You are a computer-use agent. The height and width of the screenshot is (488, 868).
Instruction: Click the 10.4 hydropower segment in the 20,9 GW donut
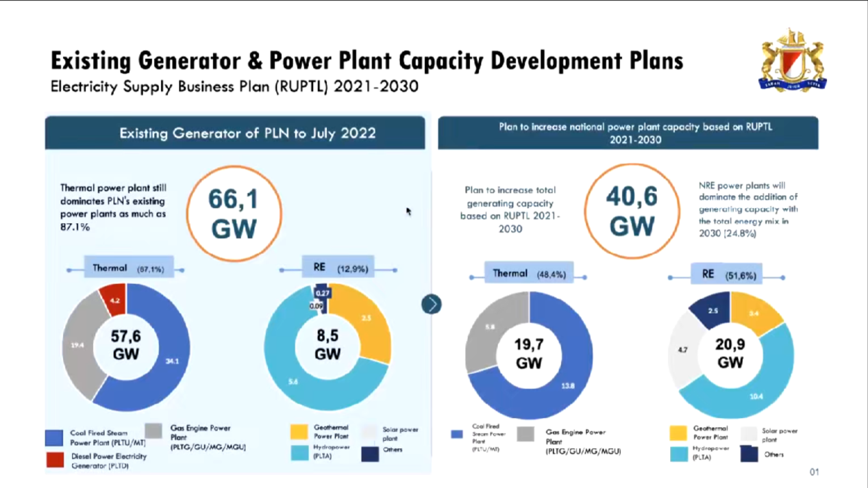tap(755, 396)
